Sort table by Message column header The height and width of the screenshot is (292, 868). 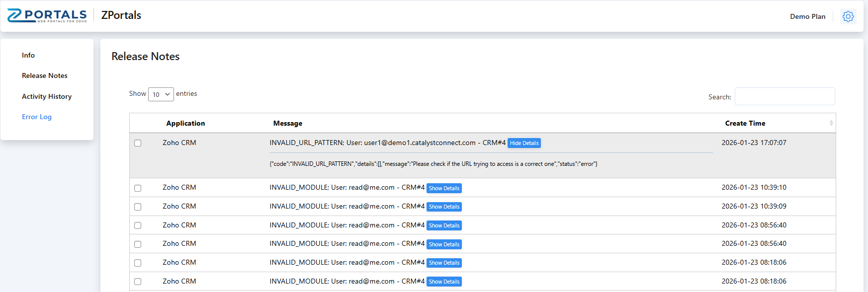287,123
